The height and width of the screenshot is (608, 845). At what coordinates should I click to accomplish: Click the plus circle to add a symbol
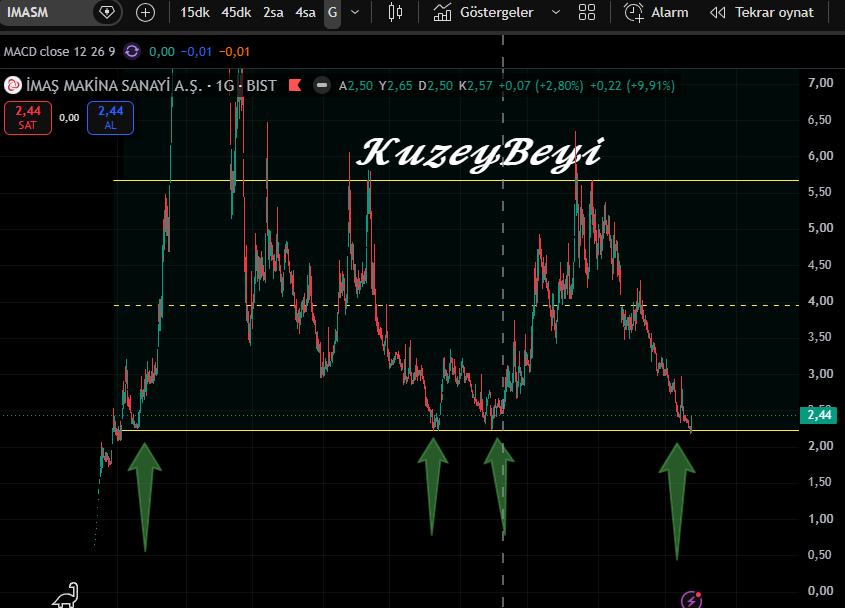point(146,12)
